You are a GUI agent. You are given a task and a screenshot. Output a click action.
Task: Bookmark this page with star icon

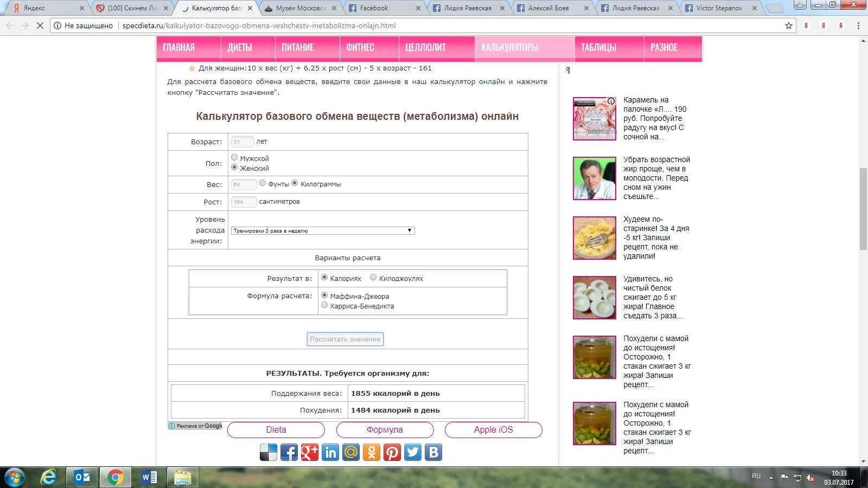(x=789, y=25)
